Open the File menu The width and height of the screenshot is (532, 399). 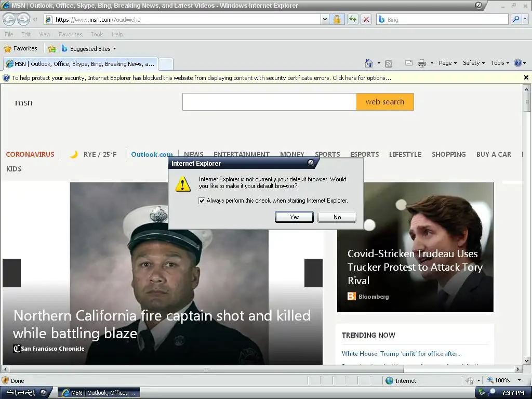click(9, 34)
